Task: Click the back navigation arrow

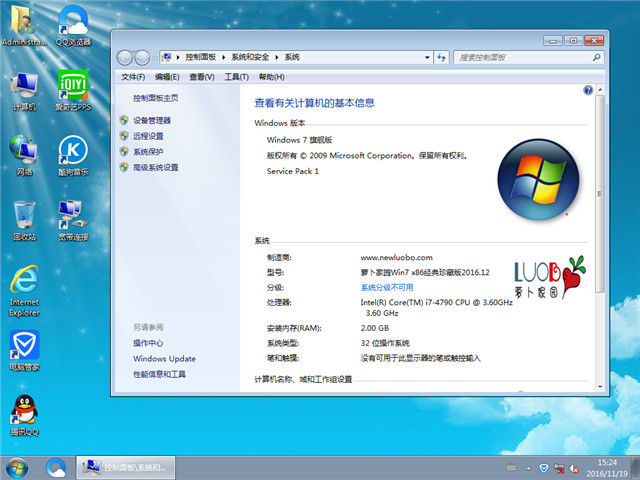Action: click(124, 58)
